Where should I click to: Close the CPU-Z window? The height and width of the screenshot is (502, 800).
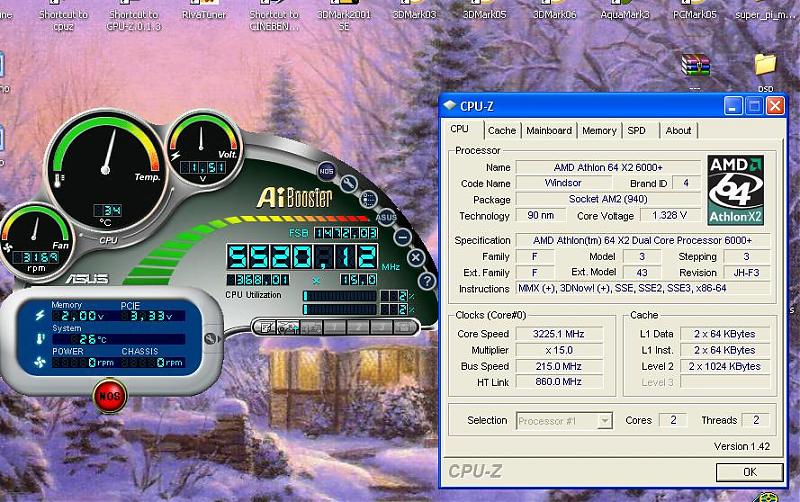pos(776,106)
